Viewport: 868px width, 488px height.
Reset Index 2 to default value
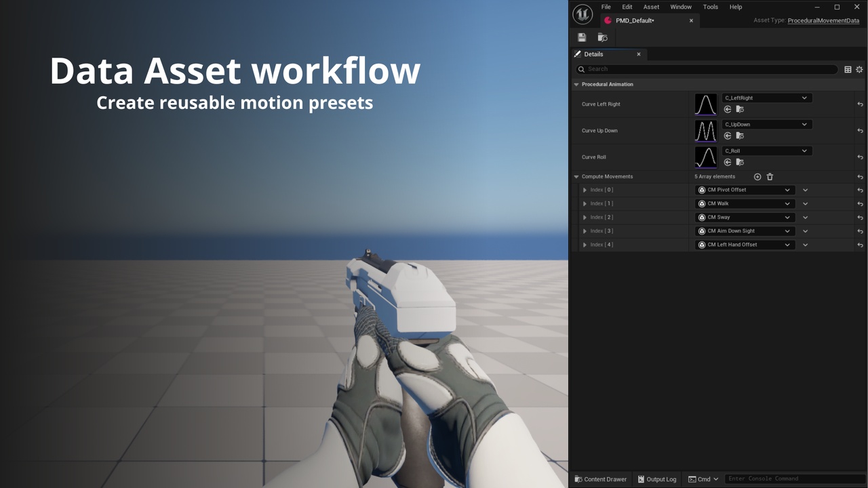tap(860, 218)
